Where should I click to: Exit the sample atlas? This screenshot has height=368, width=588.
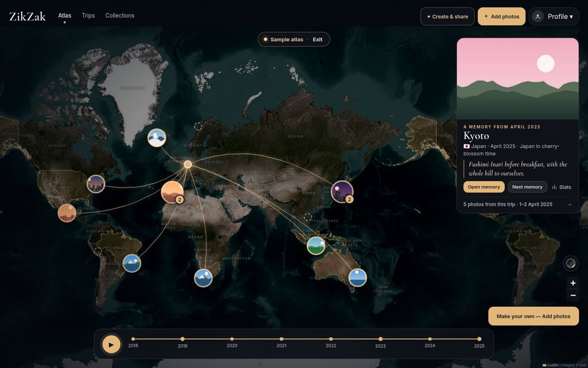pos(318,39)
